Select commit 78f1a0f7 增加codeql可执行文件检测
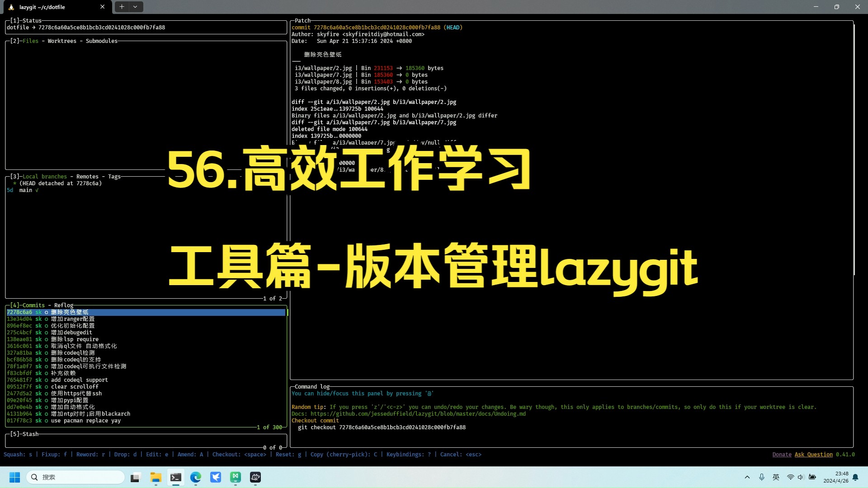The height and width of the screenshot is (488, 868). point(146,366)
